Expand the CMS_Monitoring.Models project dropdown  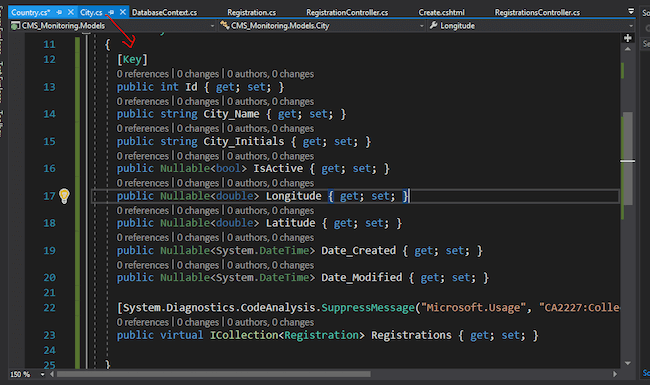point(212,26)
